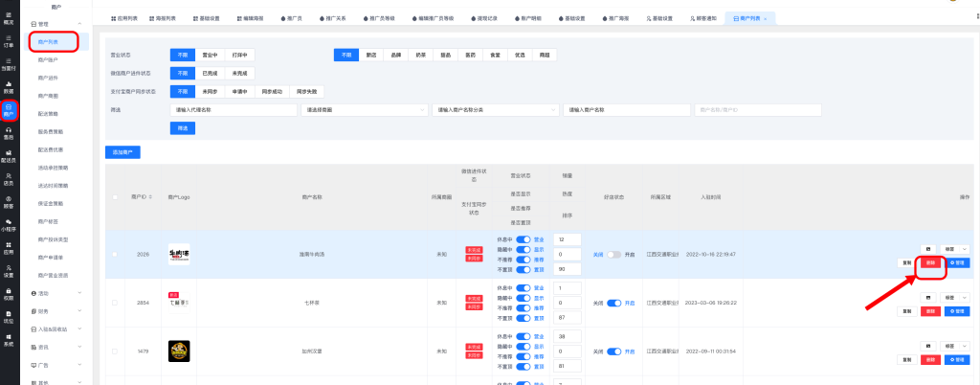Screen dimensions: 980x385
Task: Select 商户账户 in the side menu
Action: point(48,59)
